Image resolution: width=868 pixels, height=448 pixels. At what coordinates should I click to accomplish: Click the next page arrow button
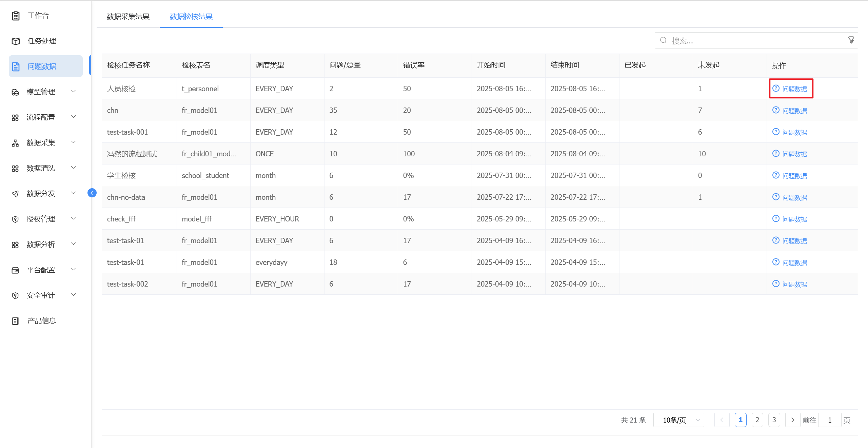792,420
